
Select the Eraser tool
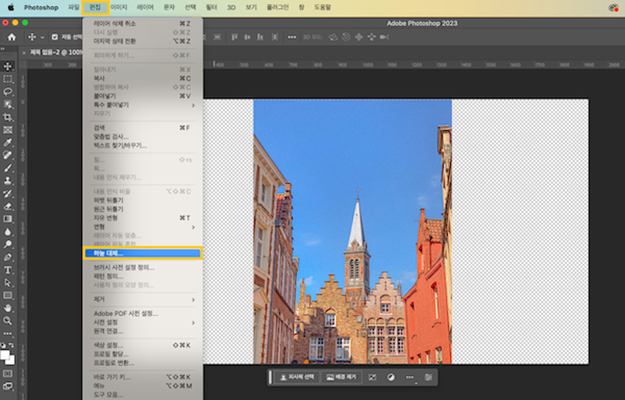[x=8, y=206]
